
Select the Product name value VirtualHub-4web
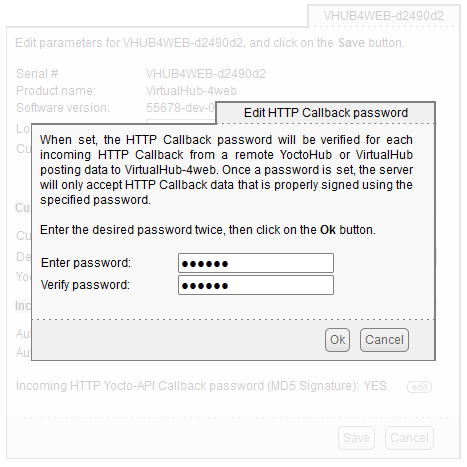(x=191, y=91)
